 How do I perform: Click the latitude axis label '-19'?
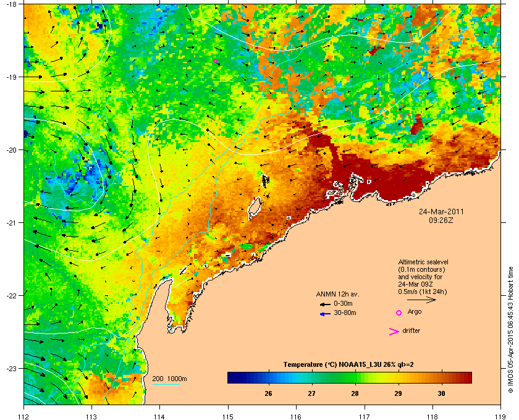pos(11,77)
